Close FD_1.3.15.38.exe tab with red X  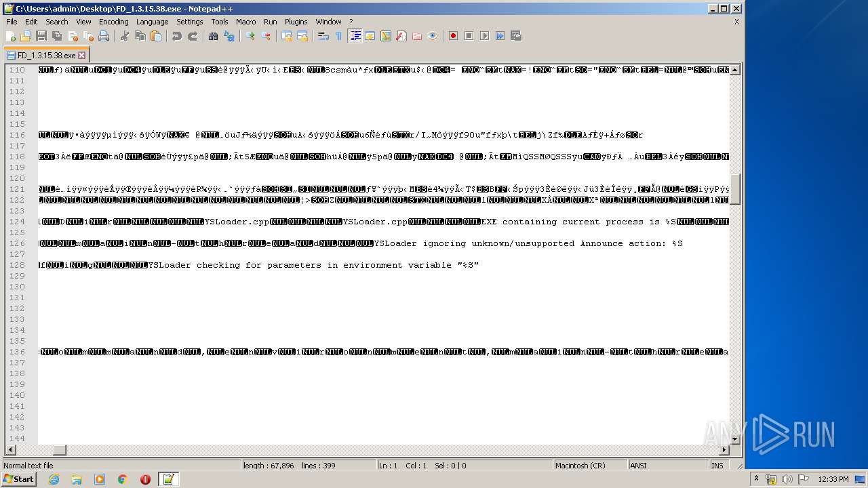82,56
